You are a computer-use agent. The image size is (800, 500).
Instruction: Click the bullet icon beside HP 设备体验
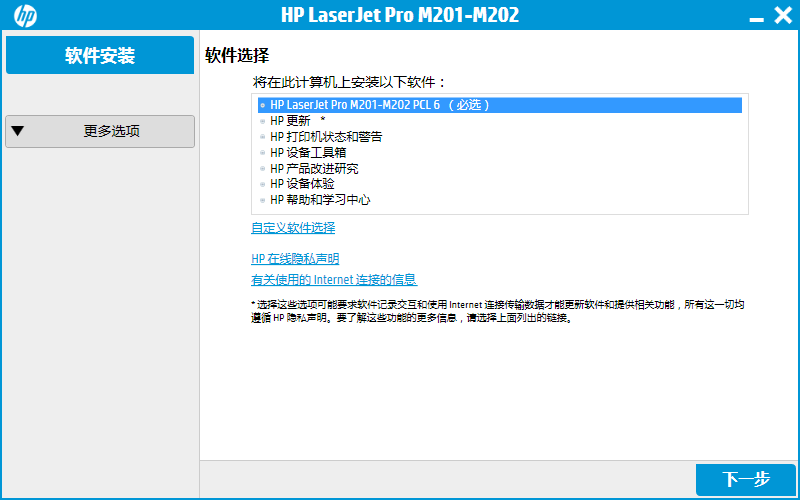pyautogui.click(x=262, y=184)
